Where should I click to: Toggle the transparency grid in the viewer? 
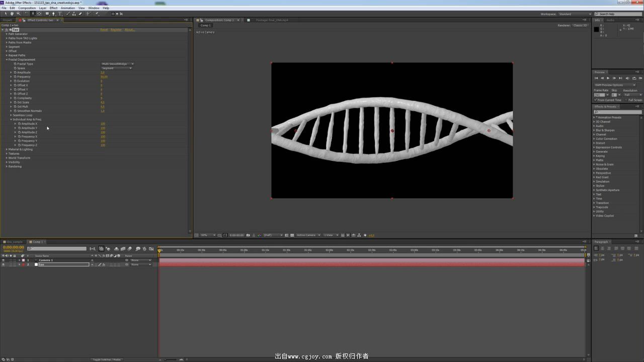291,235
